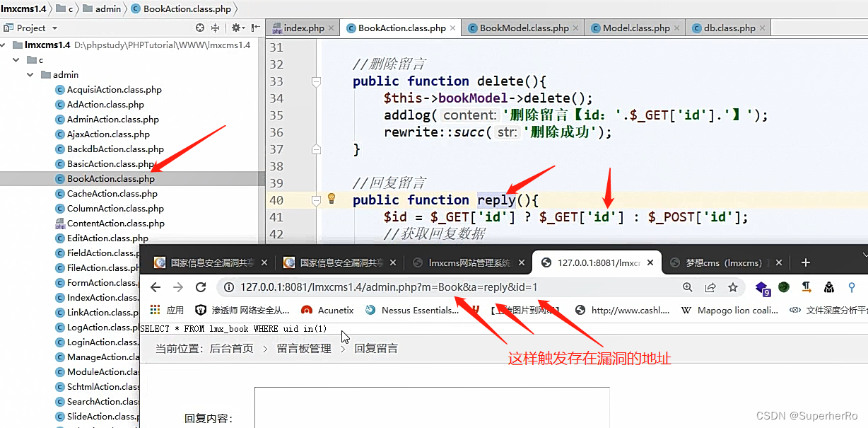868x428 pixels.
Task: Click the HackBar extension icon showing badge 9
Action: point(763,288)
